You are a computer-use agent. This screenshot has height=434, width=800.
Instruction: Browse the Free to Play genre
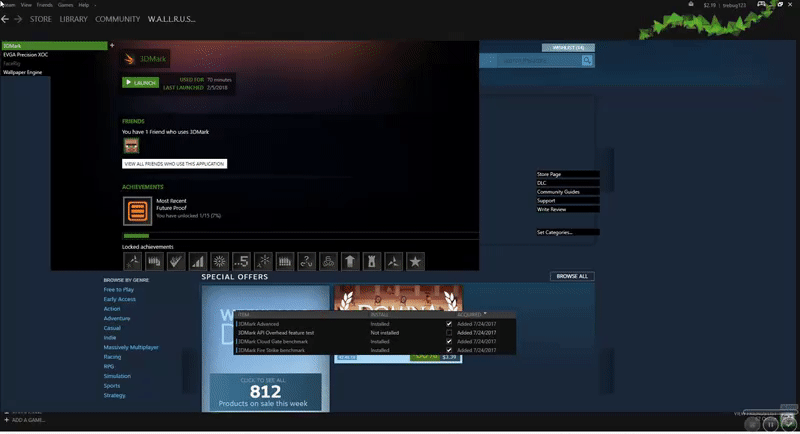click(x=119, y=290)
